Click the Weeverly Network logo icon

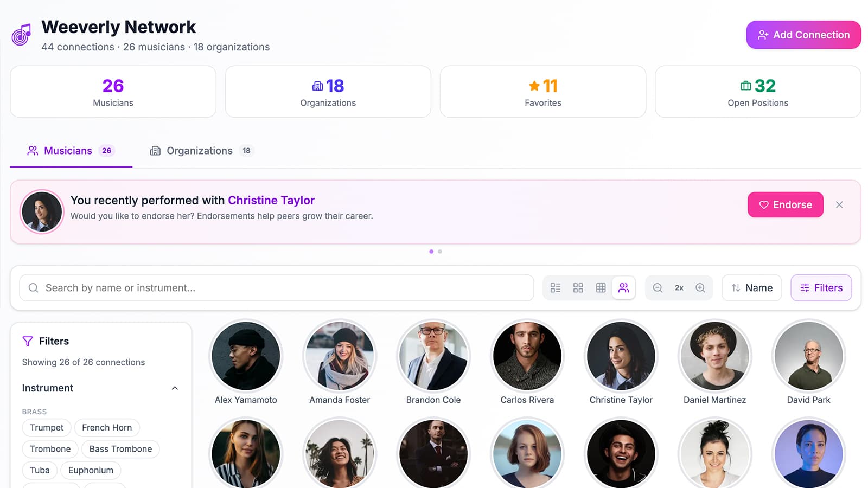22,35
